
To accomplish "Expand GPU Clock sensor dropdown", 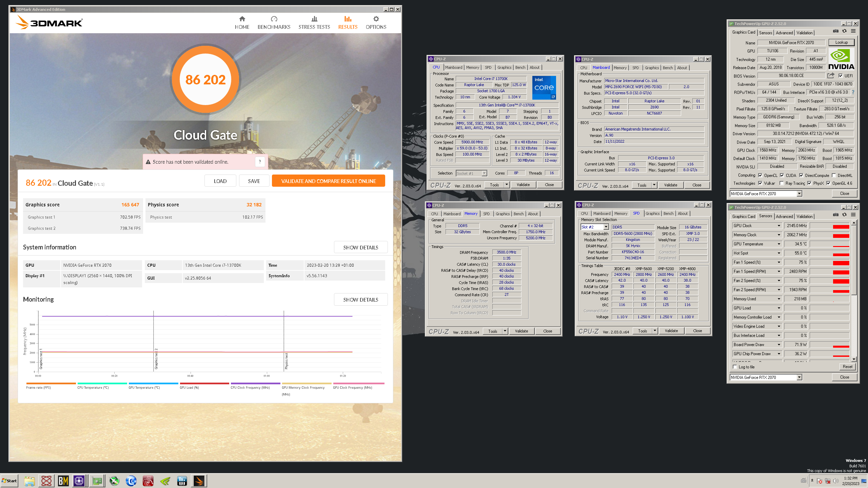I will pyautogui.click(x=779, y=225).
